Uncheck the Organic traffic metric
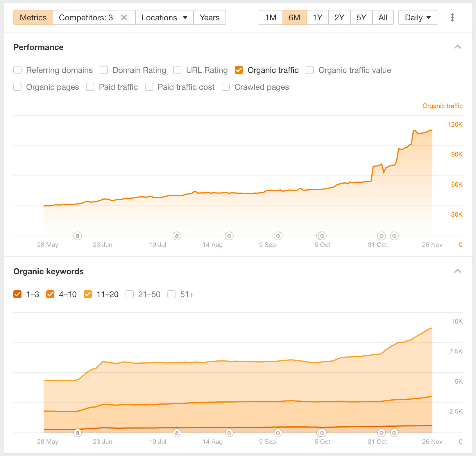This screenshot has width=476, height=456. tap(239, 70)
